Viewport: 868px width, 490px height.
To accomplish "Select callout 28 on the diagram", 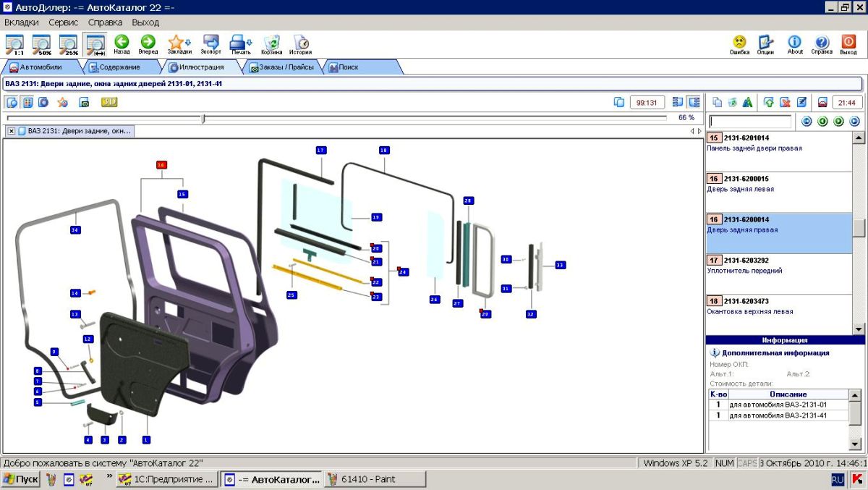I will pyautogui.click(x=468, y=200).
